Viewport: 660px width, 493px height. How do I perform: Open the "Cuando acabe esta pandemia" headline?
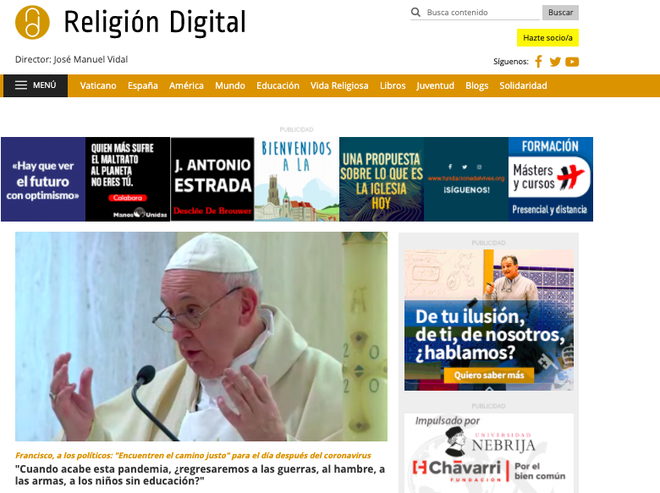200,475
